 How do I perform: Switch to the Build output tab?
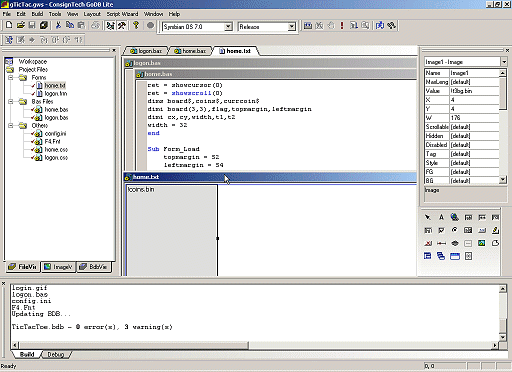(27, 354)
